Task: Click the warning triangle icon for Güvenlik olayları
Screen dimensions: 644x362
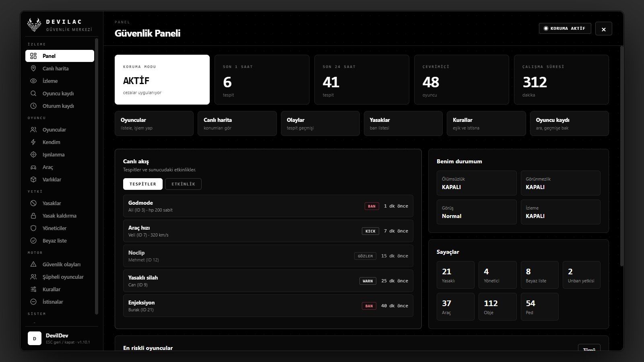Action: tap(33, 264)
